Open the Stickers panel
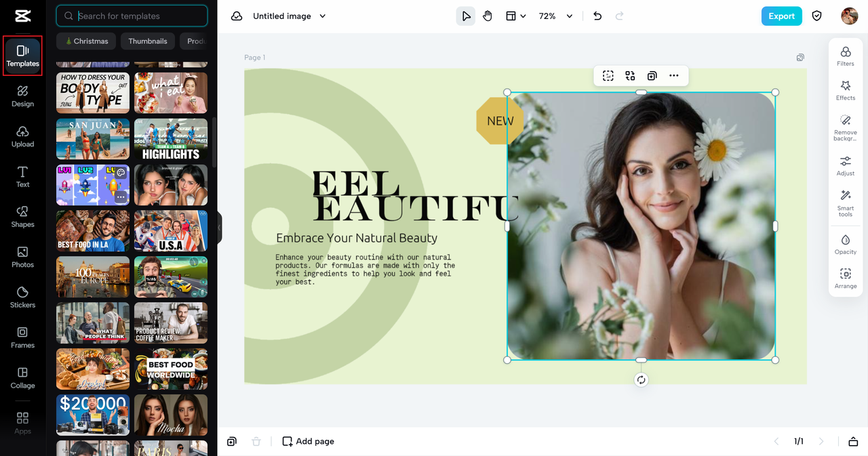Image resolution: width=868 pixels, height=456 pixels. tap(22, 297)
